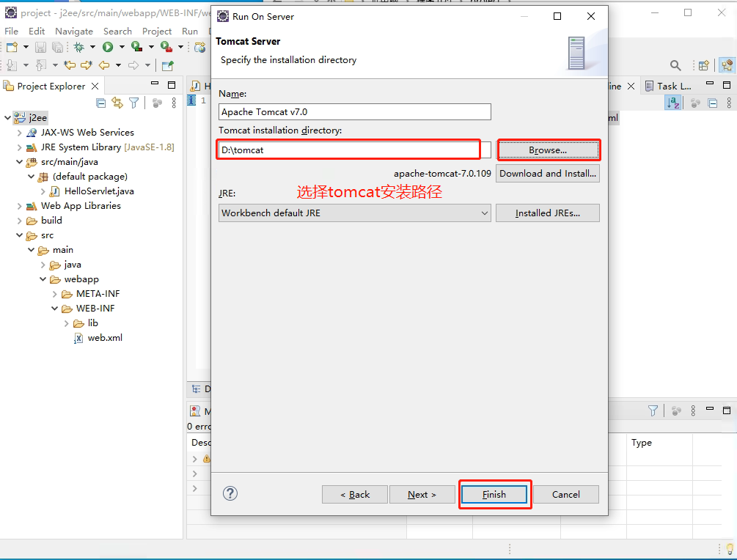Click the Forward navigation arrow in toolbar
Viewport: 737px width, 560px height.
click(x=133, y=65)
